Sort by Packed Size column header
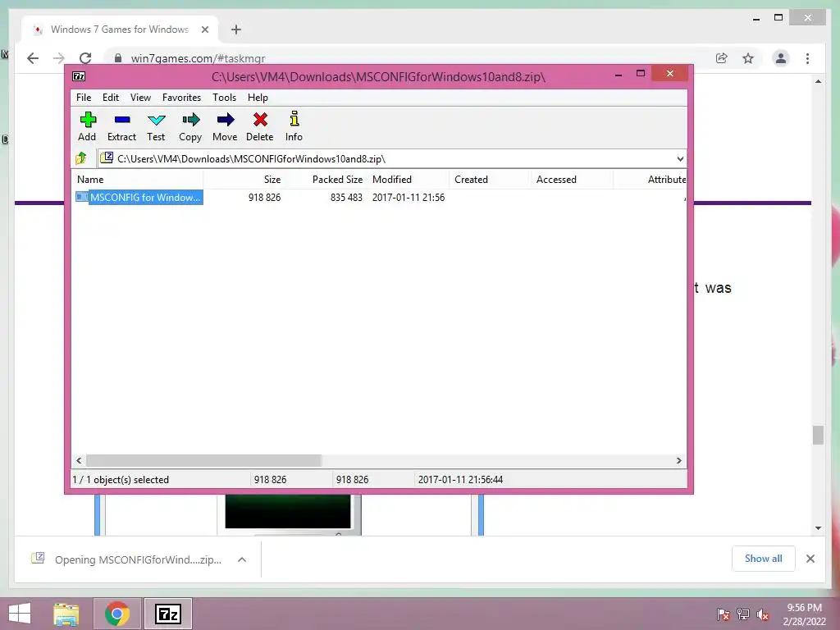Viewport: 840px width, 630px height. 326,180
